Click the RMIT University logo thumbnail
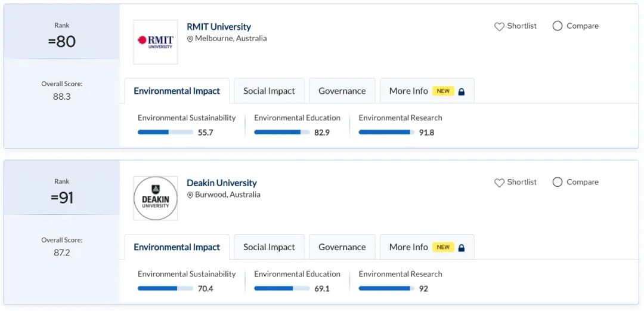The image size is (644, 311). coord(155,42)
